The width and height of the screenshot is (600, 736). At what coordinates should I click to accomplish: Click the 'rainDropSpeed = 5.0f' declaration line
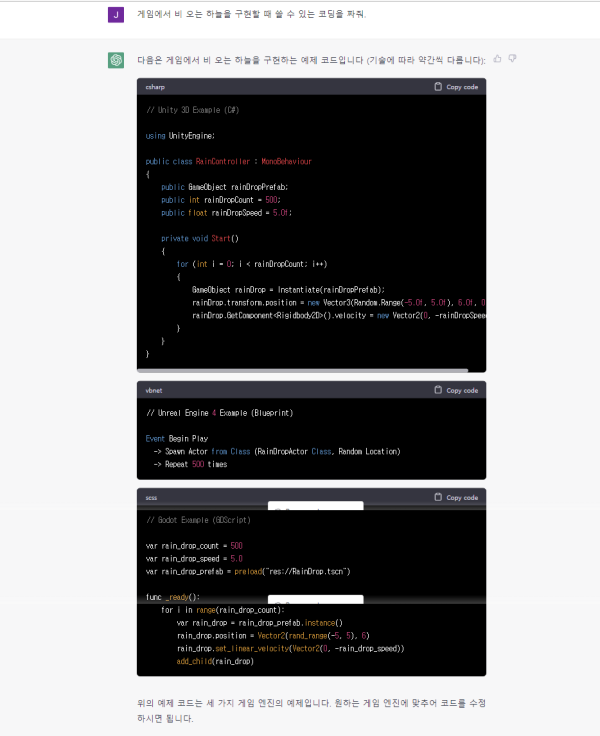point(226,213)
